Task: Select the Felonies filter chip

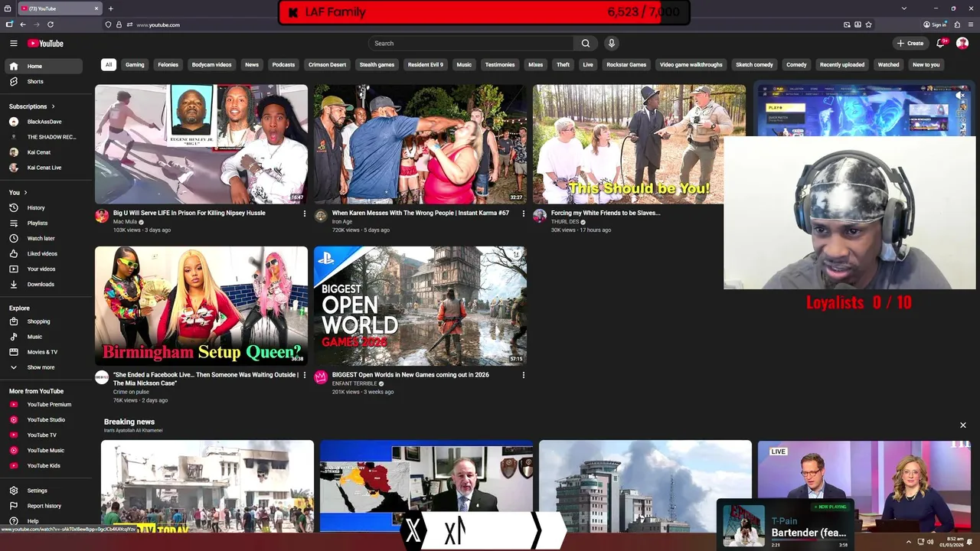Action: pyautogui.click(x=168, y=65)
